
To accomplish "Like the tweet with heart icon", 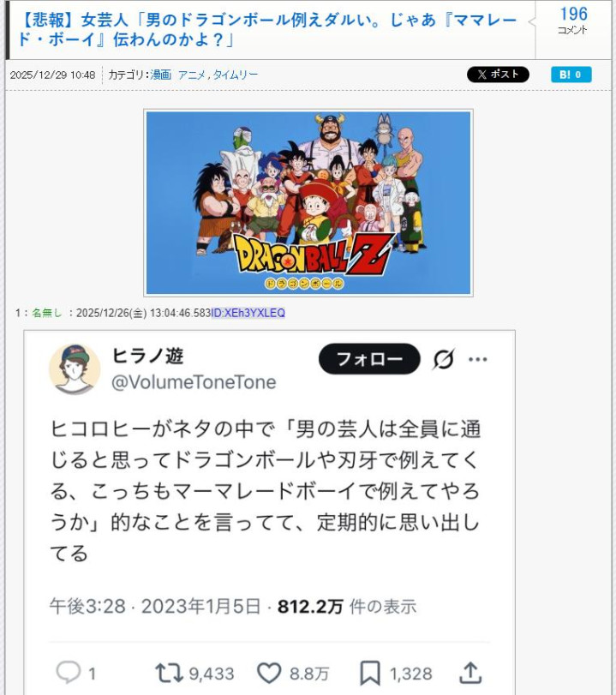I will point(269,673).
